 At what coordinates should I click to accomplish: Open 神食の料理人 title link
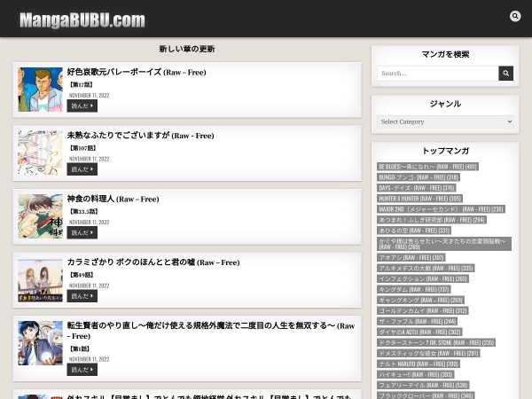coord(113,199)
